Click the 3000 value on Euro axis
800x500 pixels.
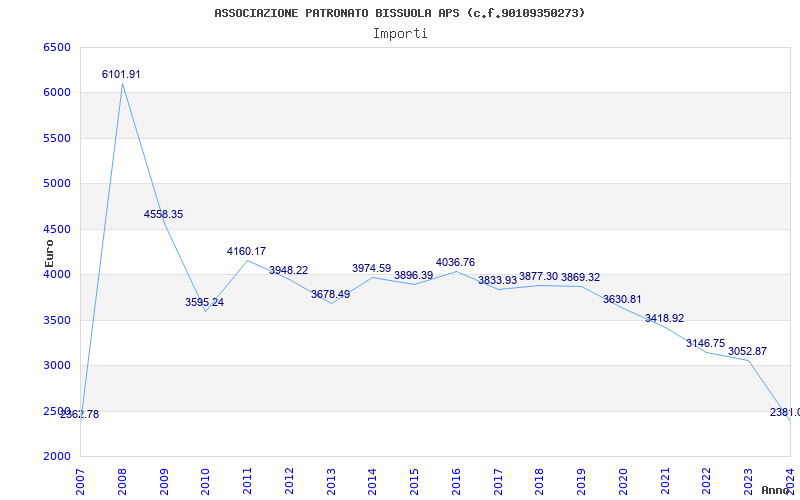[57, 366]
